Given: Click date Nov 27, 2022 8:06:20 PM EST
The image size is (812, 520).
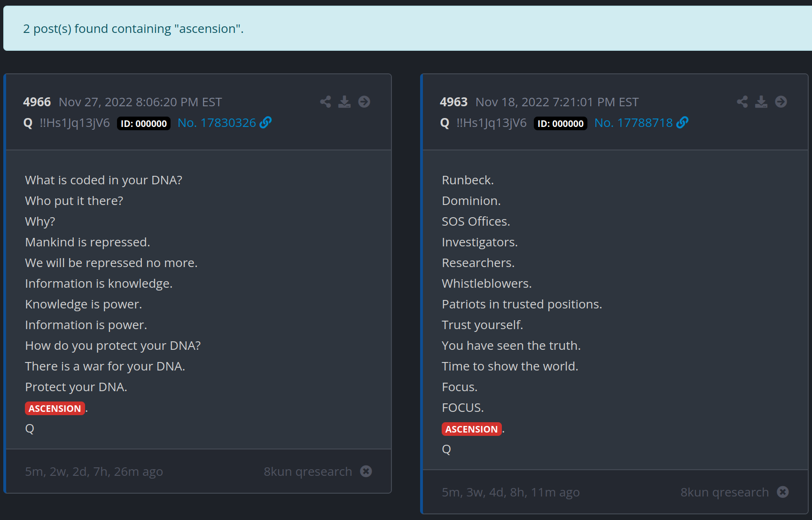Looking at the screenshot, I should pos(140,102).
